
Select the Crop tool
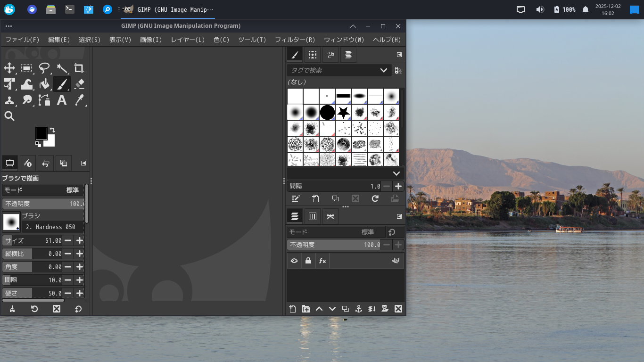coord(79,68)
